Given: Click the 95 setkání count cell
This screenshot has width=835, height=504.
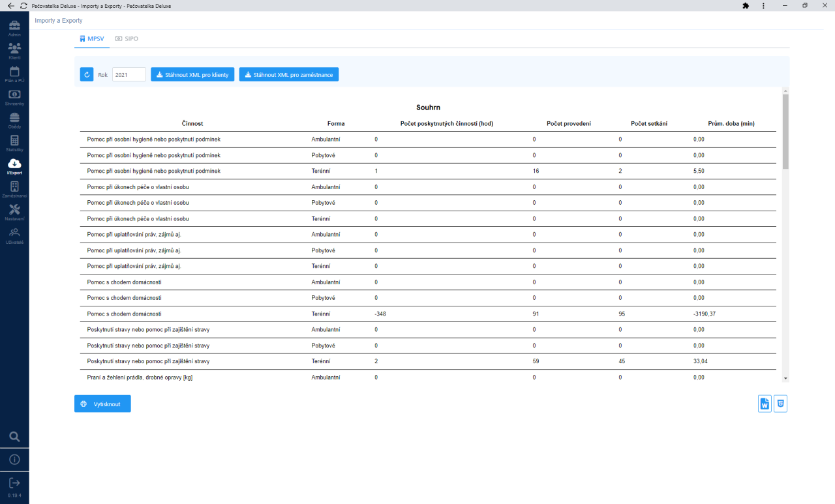Looking at the screenshot, I should point(622,314).
